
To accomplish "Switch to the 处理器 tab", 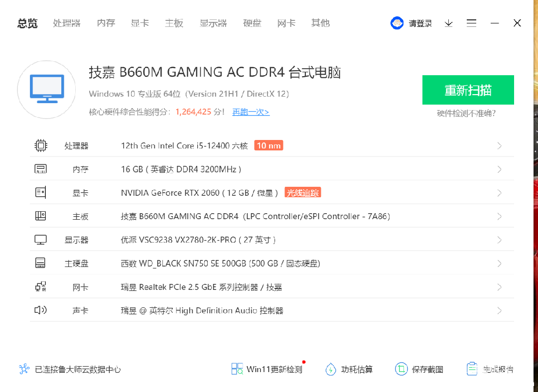I will click(67, 23).
